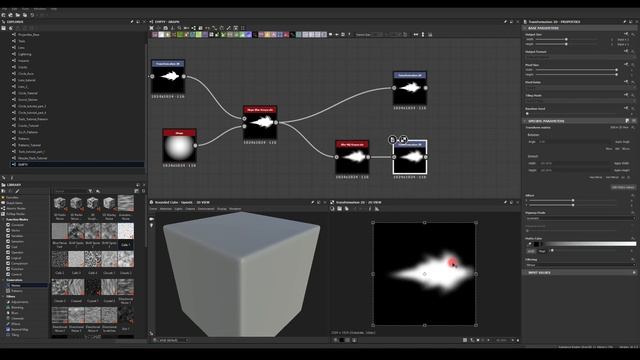Toggle sRGB mode under Matte Color
The width and height of the screenshot is (640, 360).
(531, 251)
